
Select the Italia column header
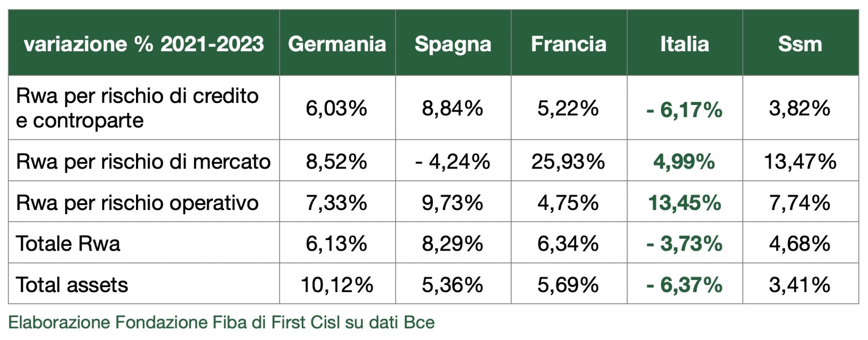tap(684, 44)
